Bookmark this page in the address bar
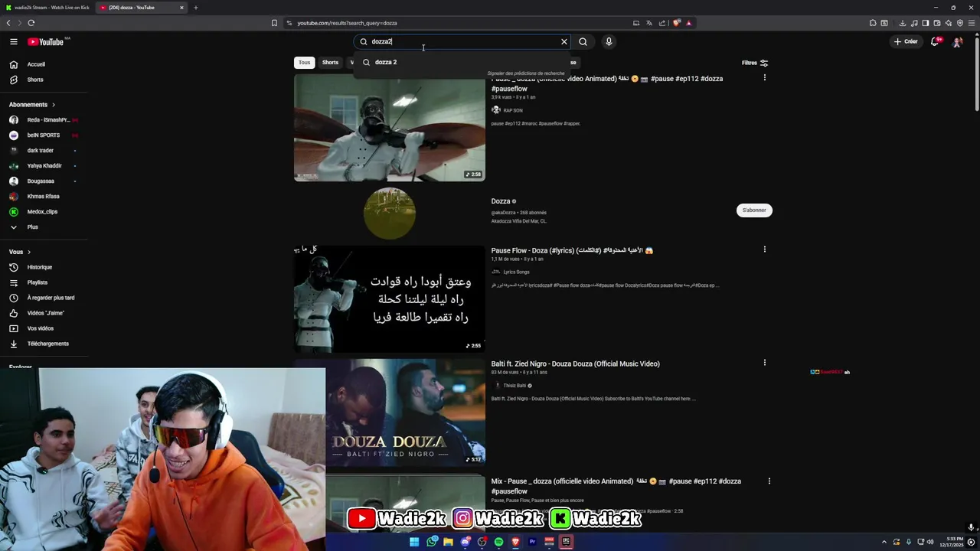 [x=274, y=23]
